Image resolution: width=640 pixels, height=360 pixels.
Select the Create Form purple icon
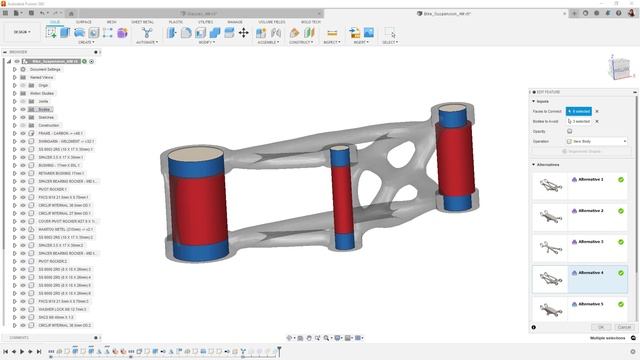tap(122, 33)
